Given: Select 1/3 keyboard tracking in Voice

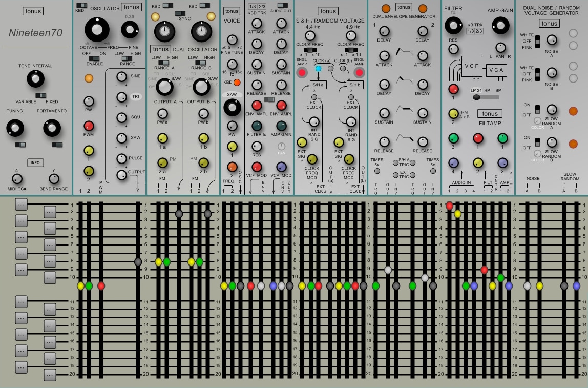Looking at the screenshot, I should click(253, 6).
